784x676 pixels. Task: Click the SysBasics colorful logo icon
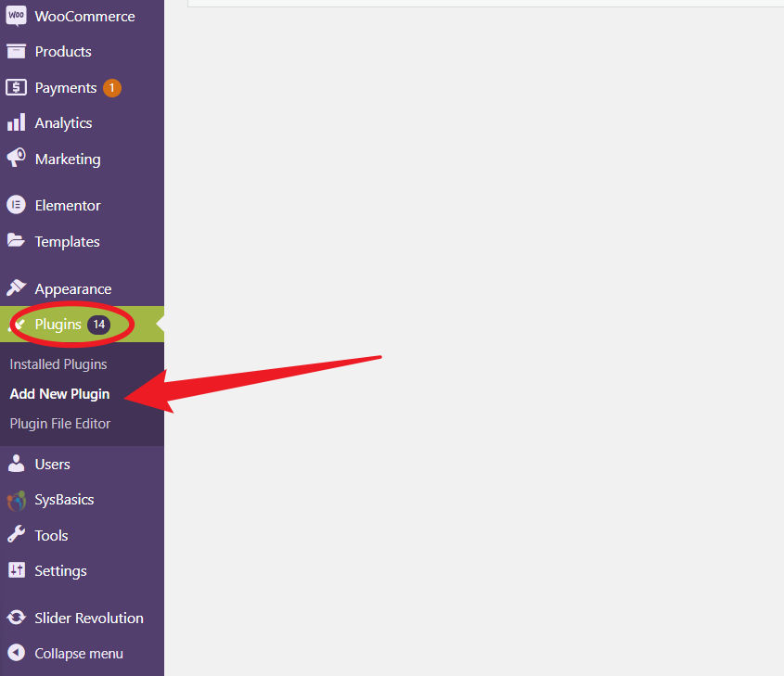(x=16, y=500)
